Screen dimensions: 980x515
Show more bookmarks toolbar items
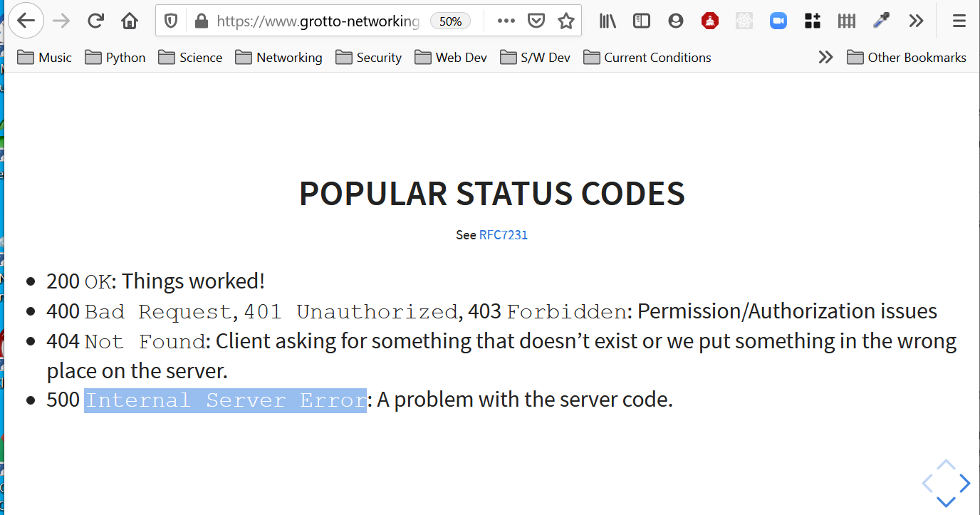825,58
